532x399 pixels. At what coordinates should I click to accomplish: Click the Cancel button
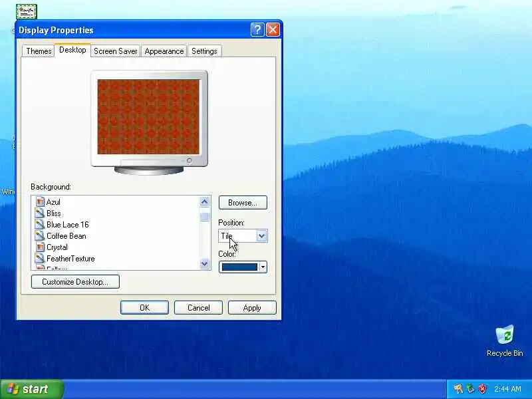coord(198,308)
